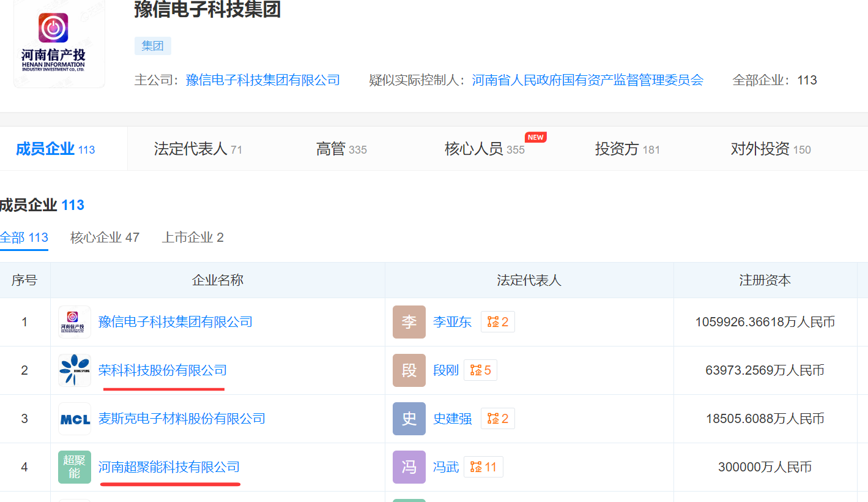Click the MCL company logo icon
Image resolution: width=868 pixels, height=502 pixels.
[x=75, y=419]
